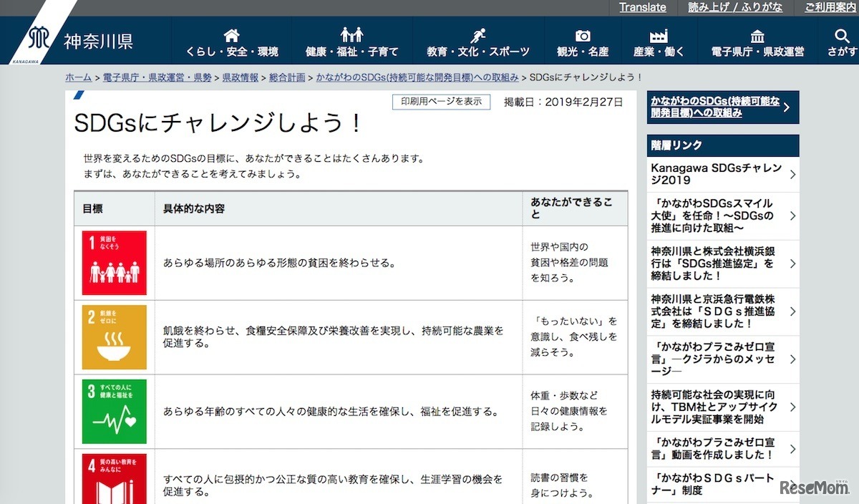Select the SDG goal 2 飢餓をゼロに bowl icon

[113, 337]
